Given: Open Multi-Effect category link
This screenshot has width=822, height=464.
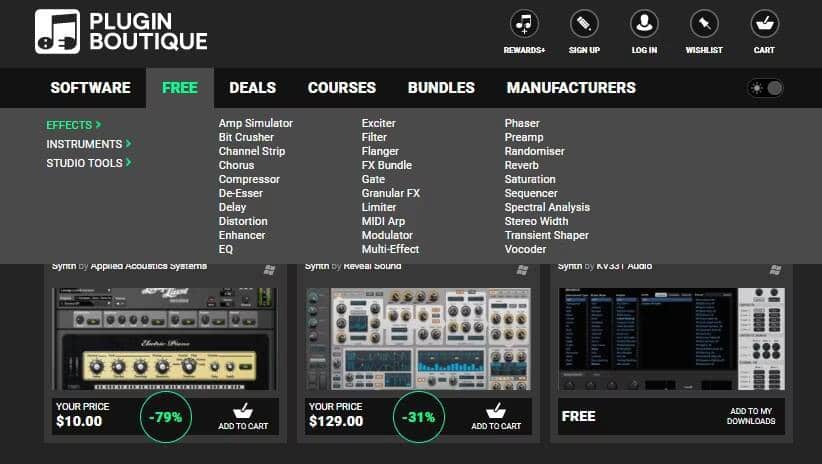Looking at the screenshot, I should (x=391, y=250).
